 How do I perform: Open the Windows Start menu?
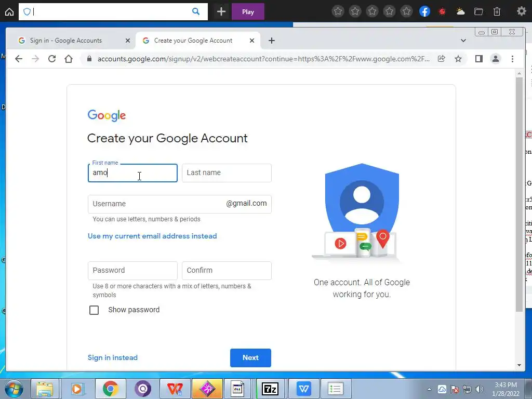pos(14,389)
